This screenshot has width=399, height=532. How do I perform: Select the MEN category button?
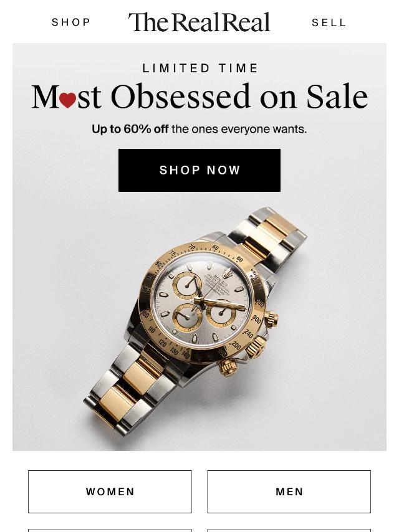coord(289,492)
